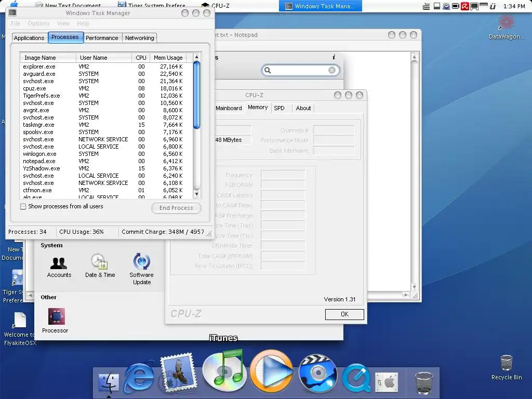This screenshot has width=532, height=399.
Task: Sort processes by User Name column
Action: (104, 57)
